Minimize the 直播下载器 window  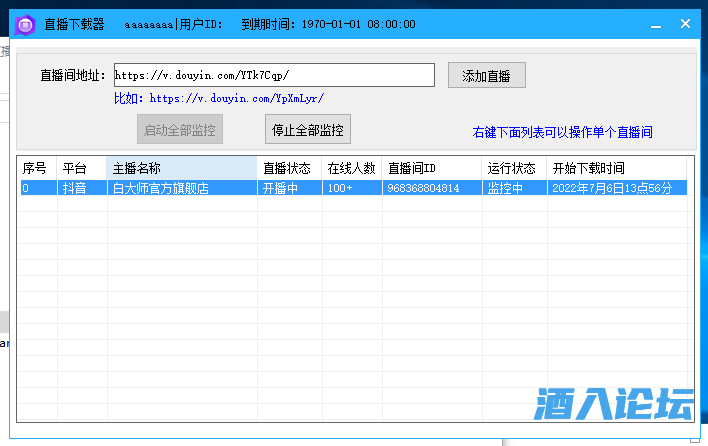pyautogui.click(x=656, y=24)
